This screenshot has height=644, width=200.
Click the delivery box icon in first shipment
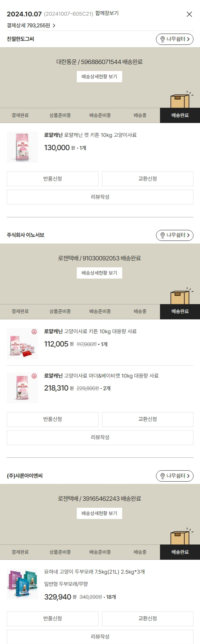click(181, 100)
